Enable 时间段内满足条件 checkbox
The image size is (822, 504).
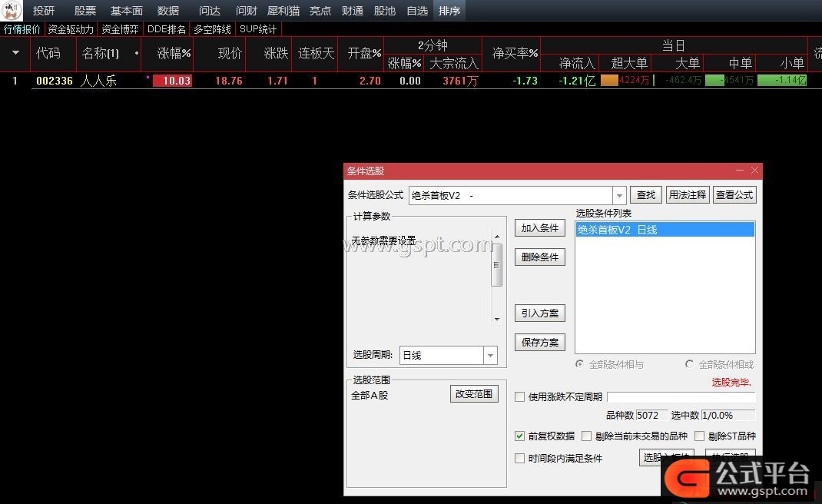coord(519,459)
